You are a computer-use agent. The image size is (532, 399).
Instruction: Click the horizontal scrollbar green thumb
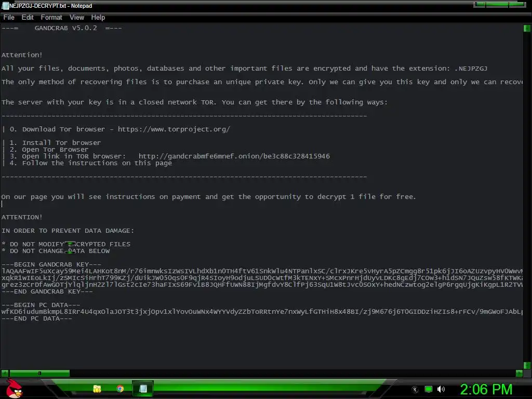tap(39, 373)
